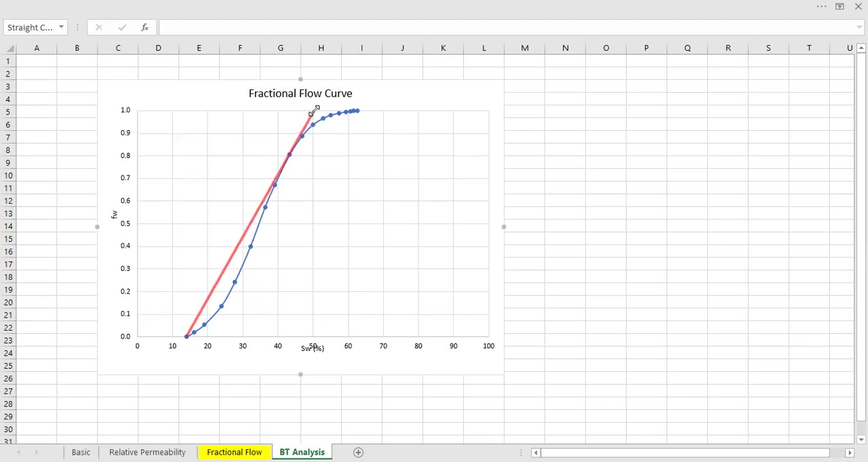Confirm entry using the formula bar checkmark icon
Viewport: 868px width, 462px height.
[122, 27]
